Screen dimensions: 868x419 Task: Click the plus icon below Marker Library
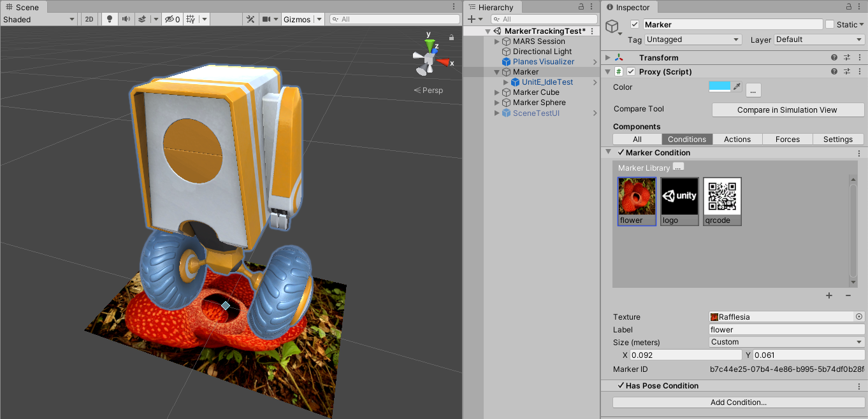pos(829,295)
